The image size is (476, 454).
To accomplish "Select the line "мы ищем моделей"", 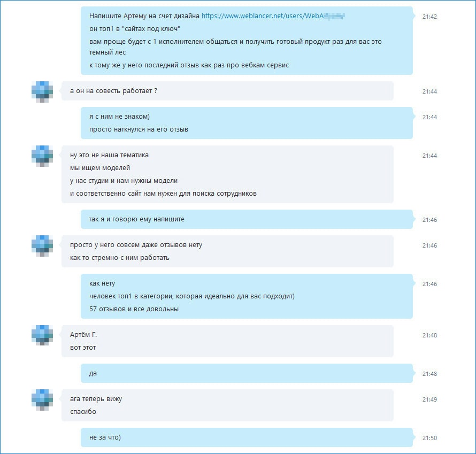I will [x=100, y=168].
